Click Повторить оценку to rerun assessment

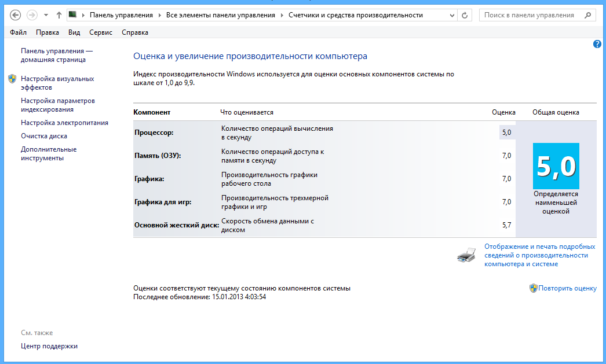tap(567, 288)
